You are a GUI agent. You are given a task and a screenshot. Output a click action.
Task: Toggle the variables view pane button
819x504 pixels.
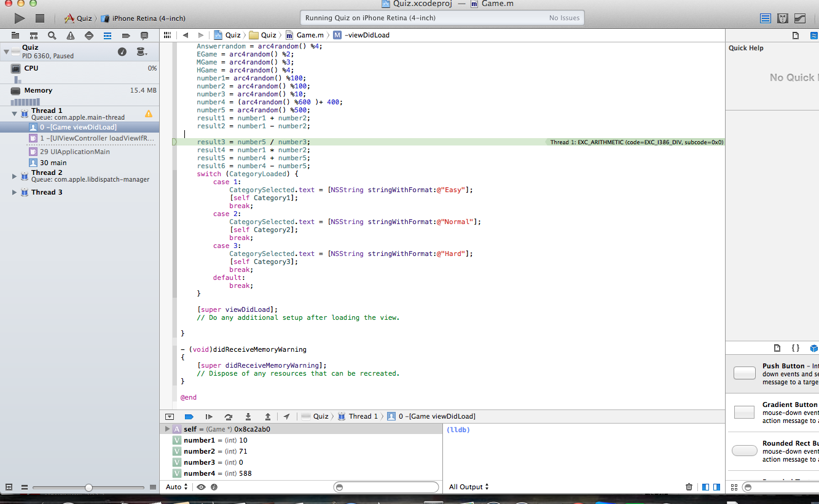click(706, 487)
